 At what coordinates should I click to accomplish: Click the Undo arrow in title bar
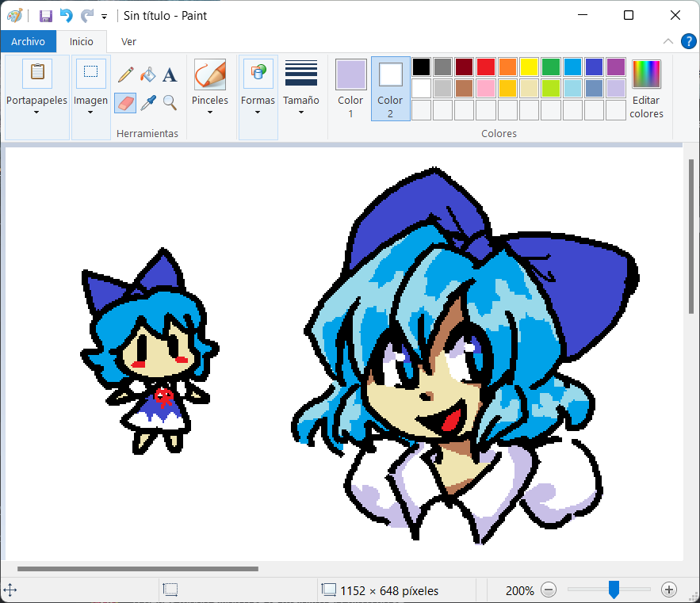66,16
